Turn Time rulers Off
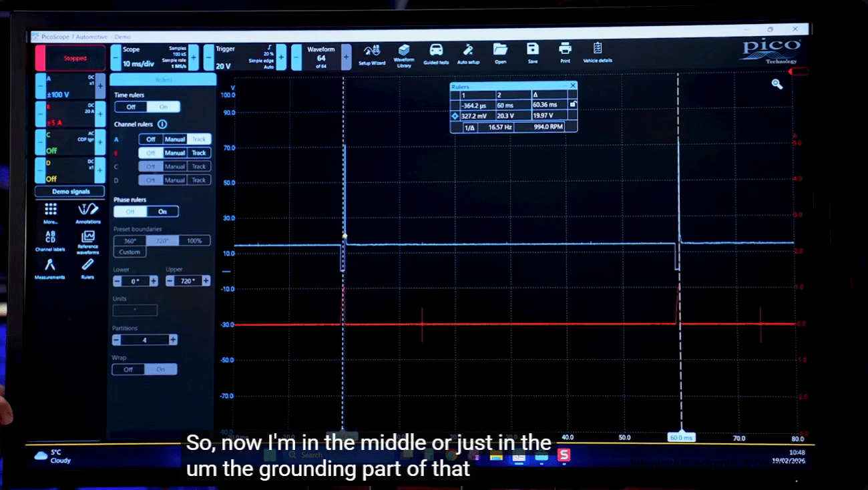 [x=131, y=107]
